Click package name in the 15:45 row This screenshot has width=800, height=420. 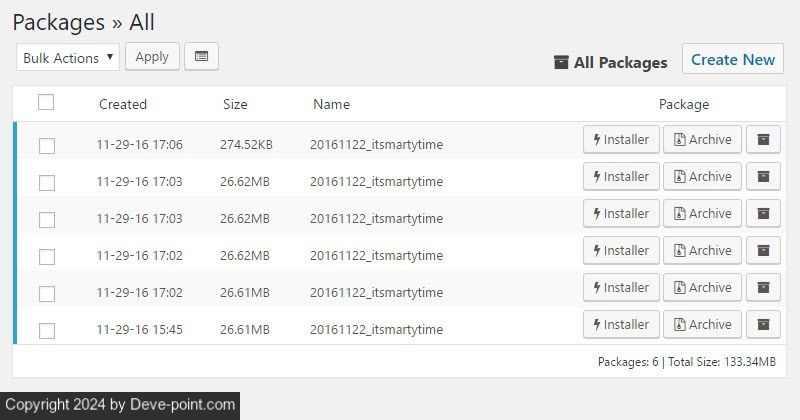377,329
